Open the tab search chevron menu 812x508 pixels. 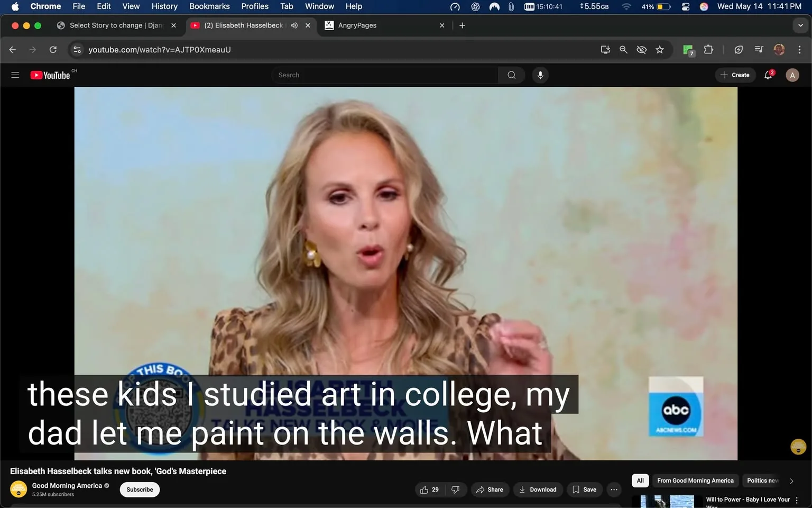(x=800, y=25)
